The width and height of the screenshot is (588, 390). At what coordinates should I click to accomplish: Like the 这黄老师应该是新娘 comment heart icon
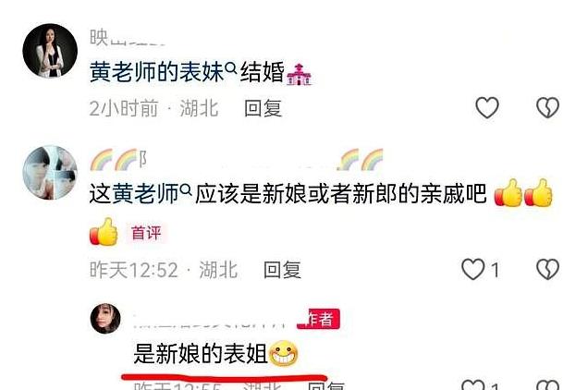[472, 269]
